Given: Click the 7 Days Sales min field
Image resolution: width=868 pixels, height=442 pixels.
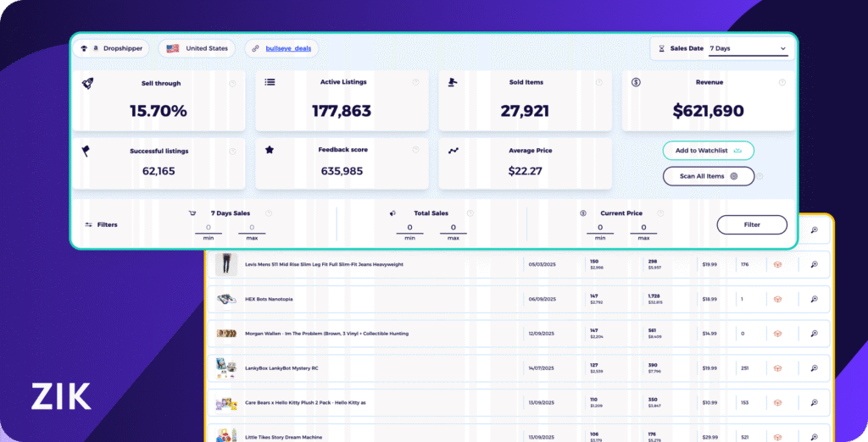Looking at the screenshot, I should 209,228.
